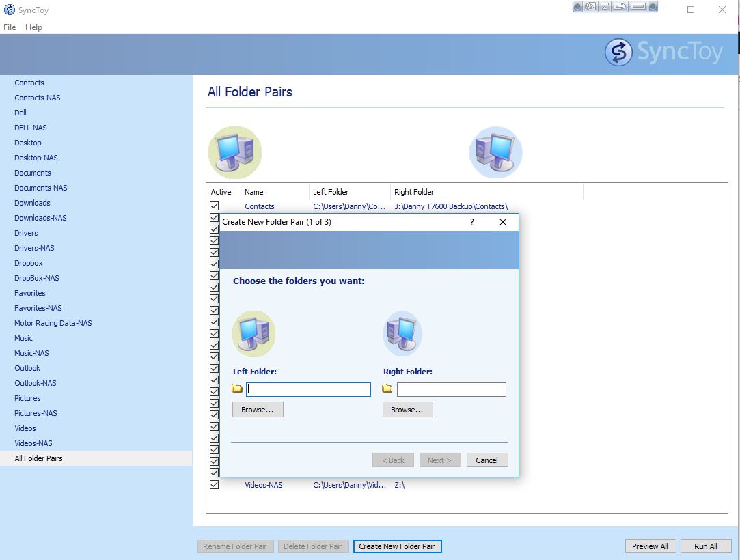Select Desktop-NAS in the sidebar
740x560 pixels.
(x=36, y=158)
